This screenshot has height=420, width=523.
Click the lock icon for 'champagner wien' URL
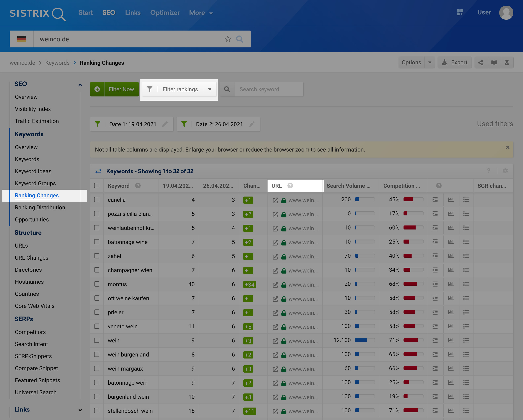pos(284,270)
